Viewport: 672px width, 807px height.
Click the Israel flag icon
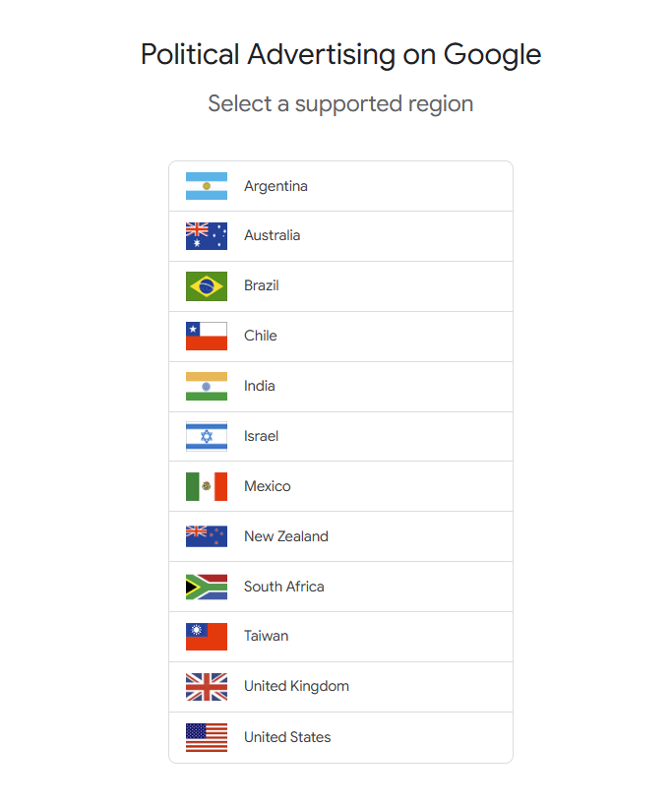[x=207, y=436]
